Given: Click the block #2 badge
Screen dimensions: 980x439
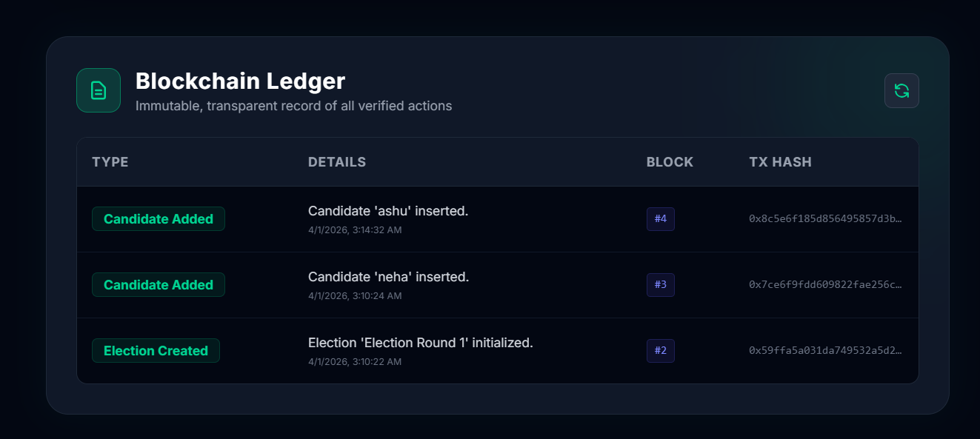Looking at the screenshot, I should pos(660,351).
